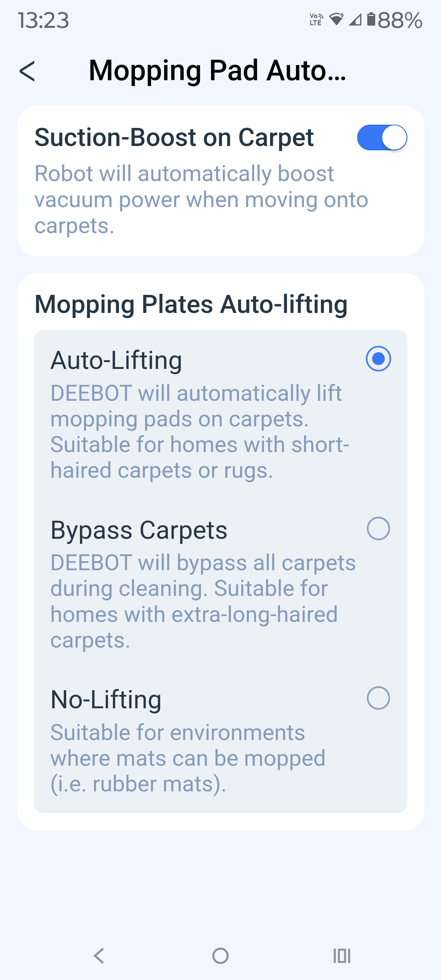
Task: Tap the Auto-Lifting option label
Action: click(116, 360)
